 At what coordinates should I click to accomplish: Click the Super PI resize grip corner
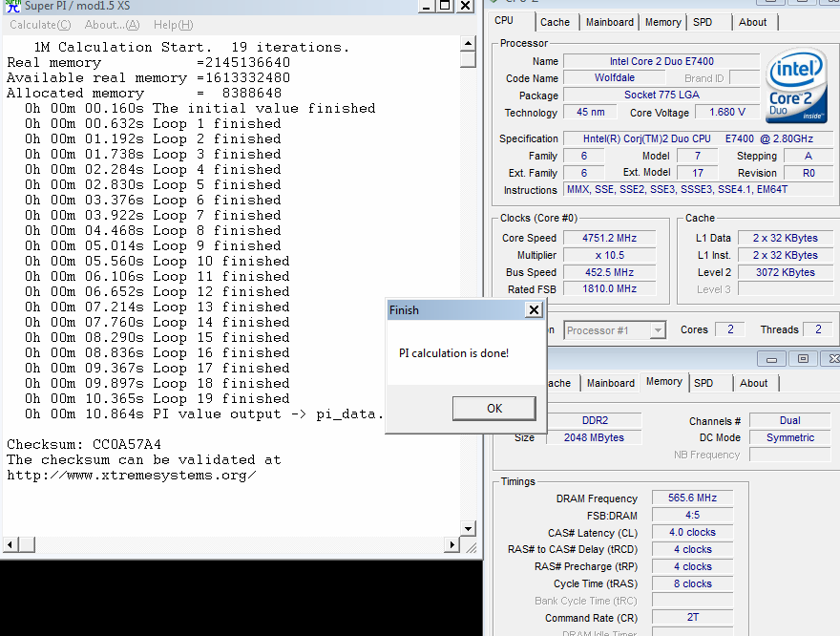472,547
